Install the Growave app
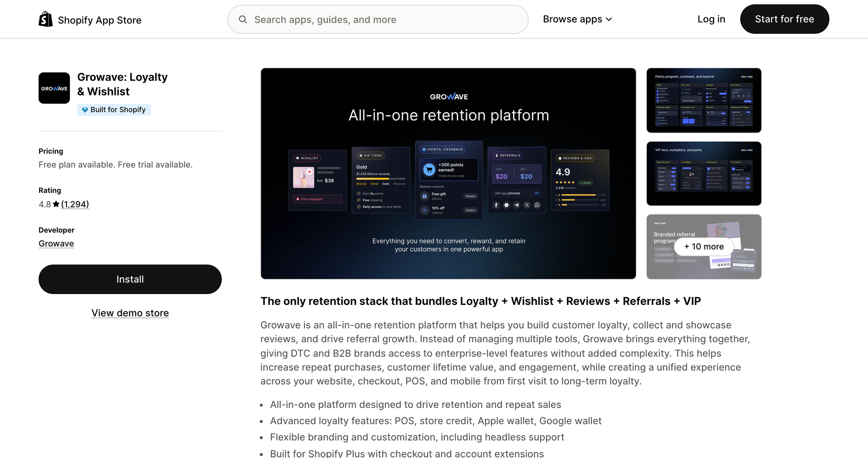The image size is (868, 458). (130, 279)
